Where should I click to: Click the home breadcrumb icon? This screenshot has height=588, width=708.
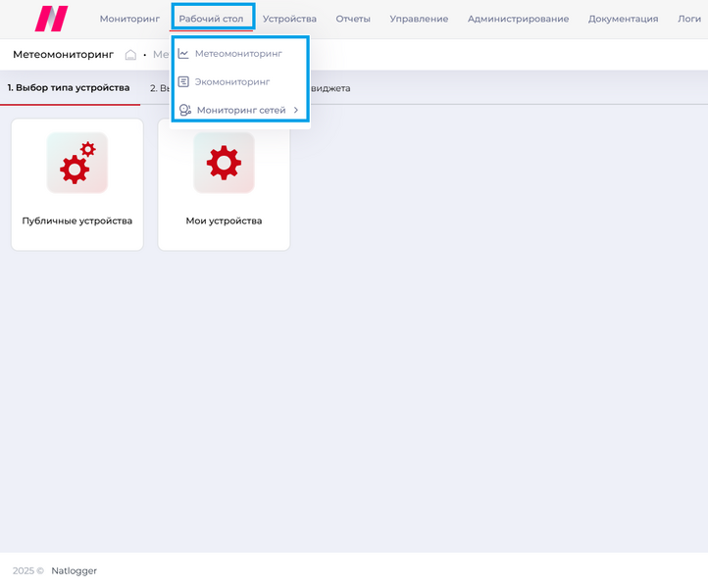130,55
